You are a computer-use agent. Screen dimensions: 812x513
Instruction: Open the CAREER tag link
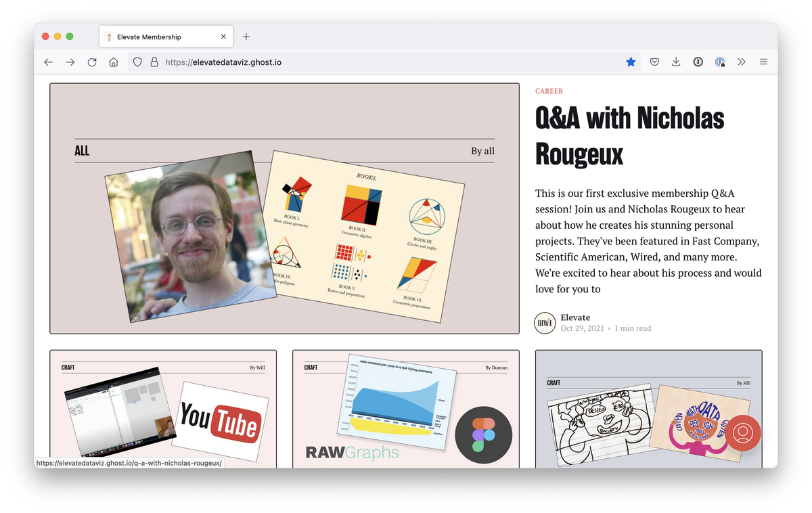(x=549, y=91)
